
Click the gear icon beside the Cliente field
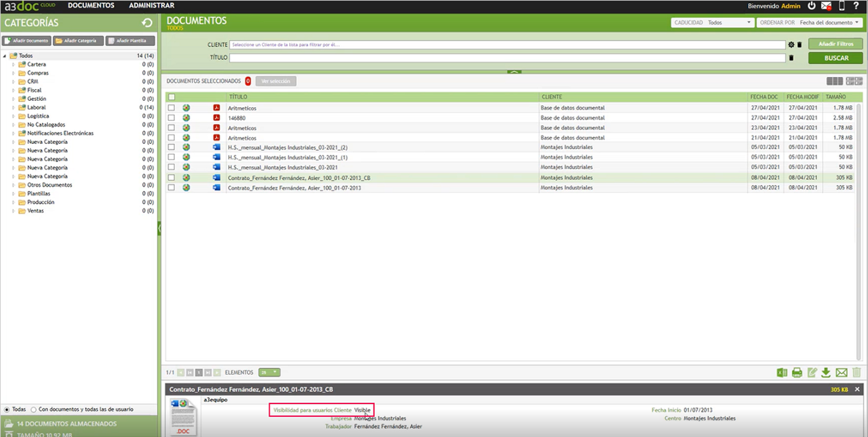click(791, 45)
